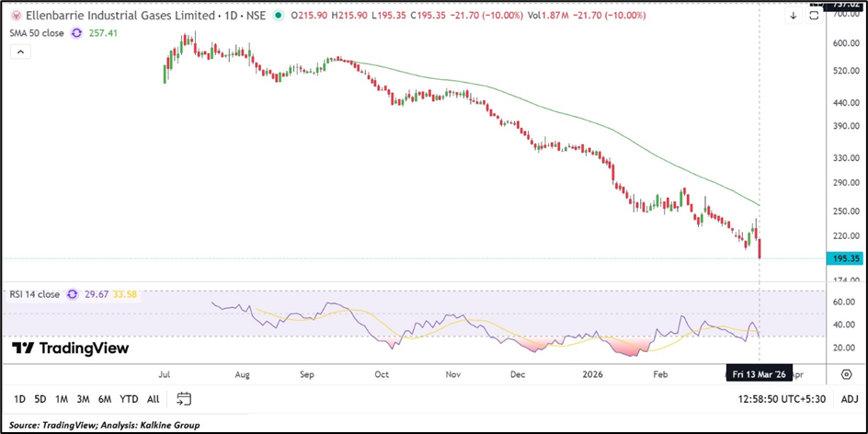Select the 5D range tab
The width and height of the screenshot is (868, 434).
click(x=40, y=399)
